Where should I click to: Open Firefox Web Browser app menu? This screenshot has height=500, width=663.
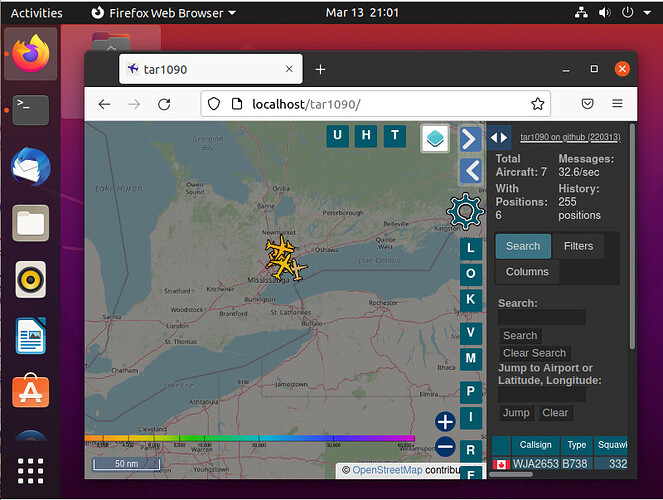[164, 13]
